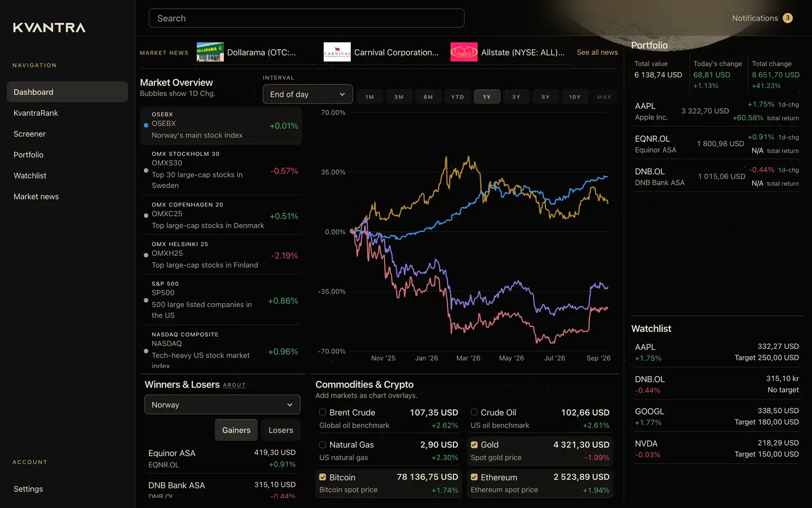Enable the Brent Crude overlay checkbox
The width and height of the screenshot is (812, 508).
(323, 412)
